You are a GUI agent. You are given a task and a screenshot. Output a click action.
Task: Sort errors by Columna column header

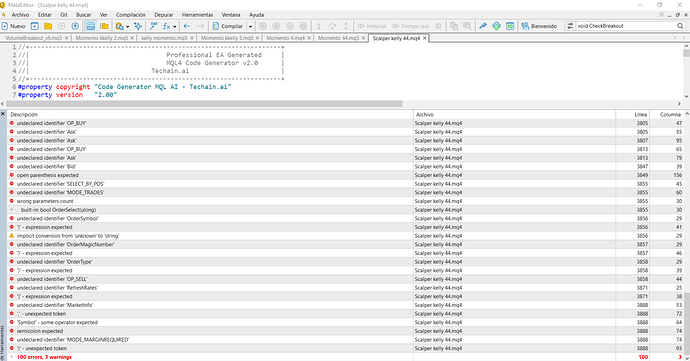coord(666,114)
